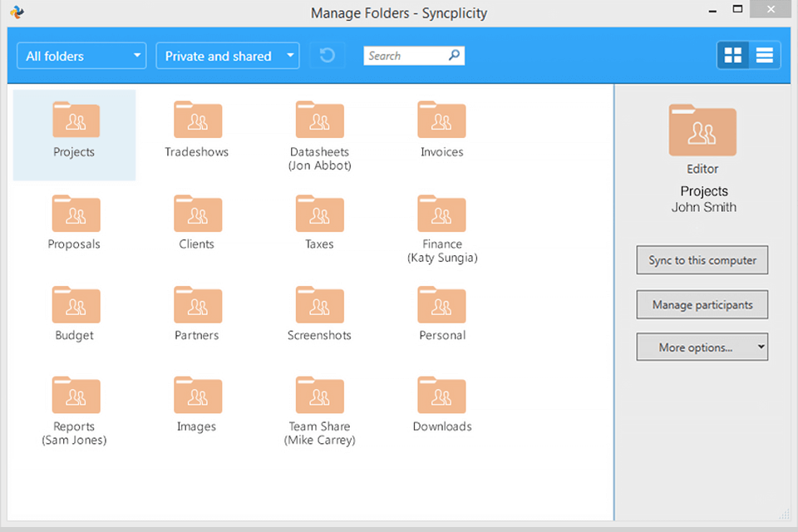Viewport: 798px width, 532px height.
Task: Click Sync to this computer button
Action: pyautogui.click(x=702, y=260)
